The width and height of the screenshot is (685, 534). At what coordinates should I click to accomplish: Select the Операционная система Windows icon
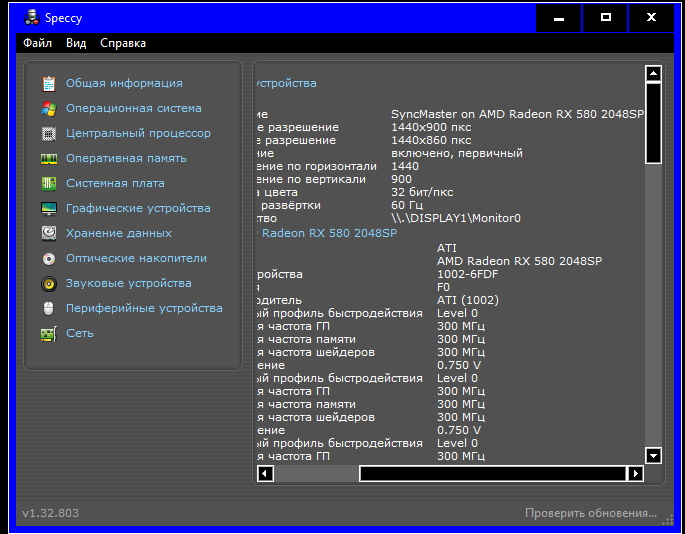click(49, 109)
